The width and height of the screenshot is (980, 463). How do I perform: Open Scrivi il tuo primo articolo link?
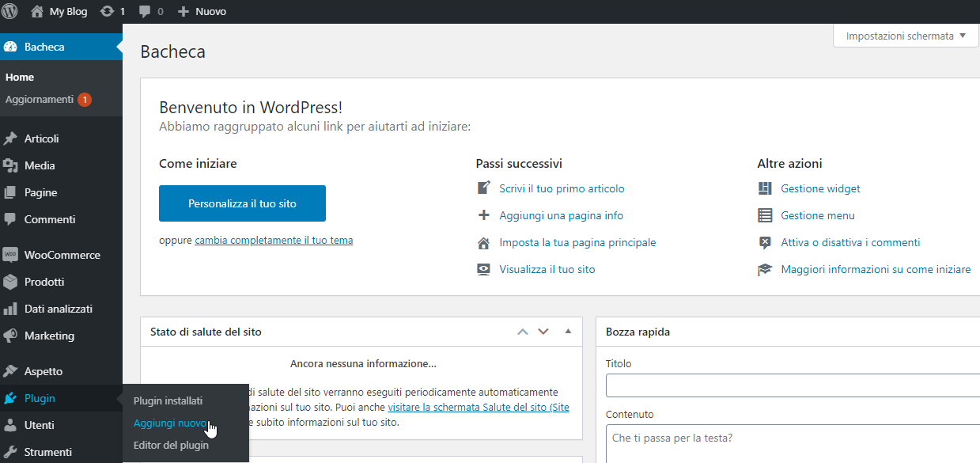[562, 188]
